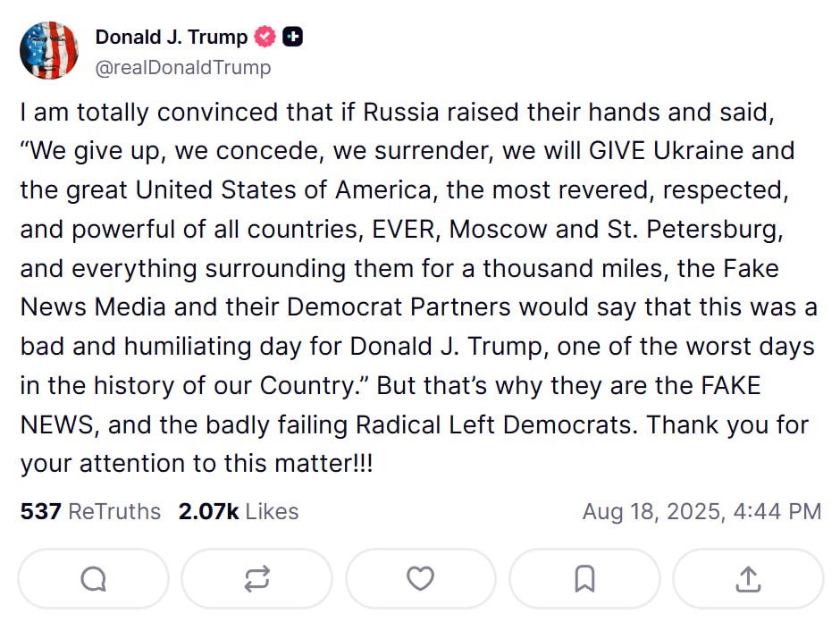Click "your attention to this matter!!!" text
Image resolution: width=840 pixels, height=630 pixels.
[x=197, y=464]
